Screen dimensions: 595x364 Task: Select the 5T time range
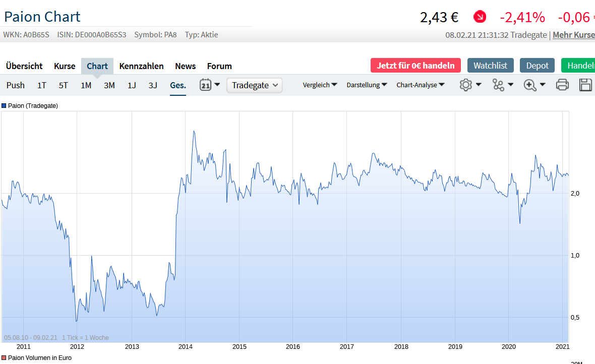(x=64, y=85)
